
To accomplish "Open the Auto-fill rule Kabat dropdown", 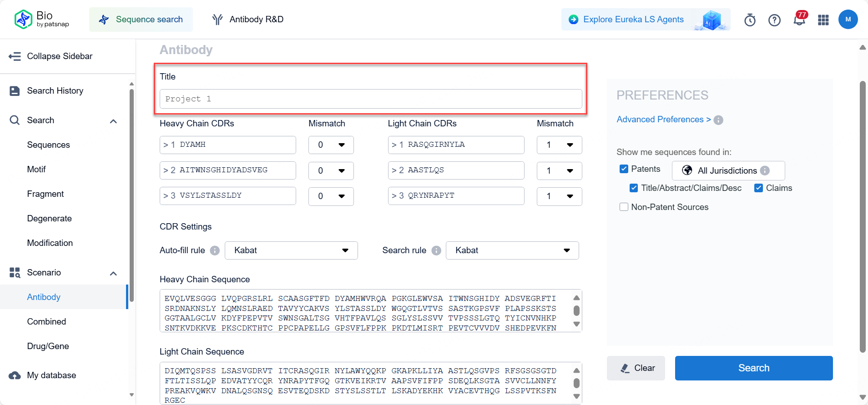I will (x=291, y=250).
